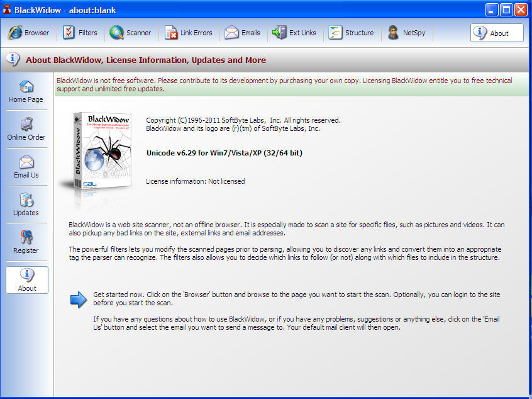This screenshot has width=532, height=399.
Task: Click the 'Copyright (C)1996-2011 SoftByte Labs' line
Action: pyautogui.click(x=243, y=120)
